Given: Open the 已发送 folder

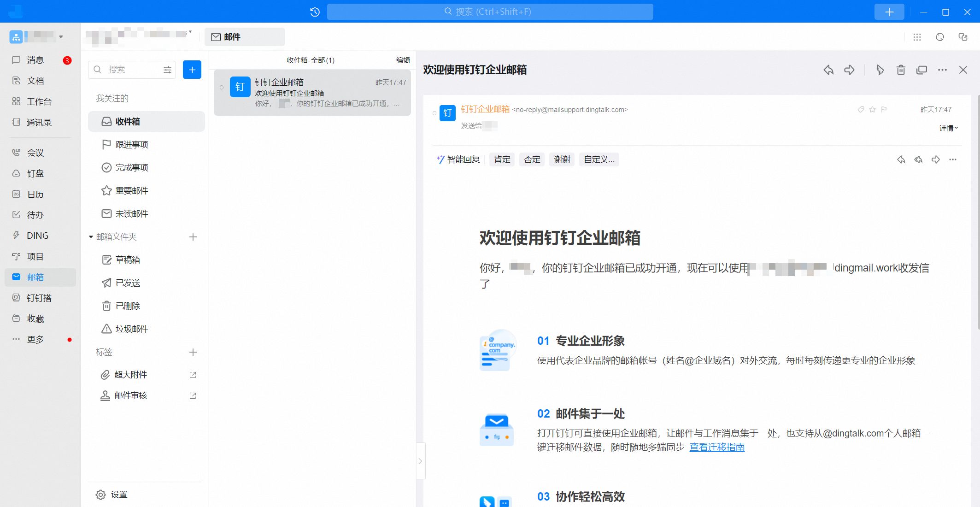Looking at the screenshot, I should 147,283.
